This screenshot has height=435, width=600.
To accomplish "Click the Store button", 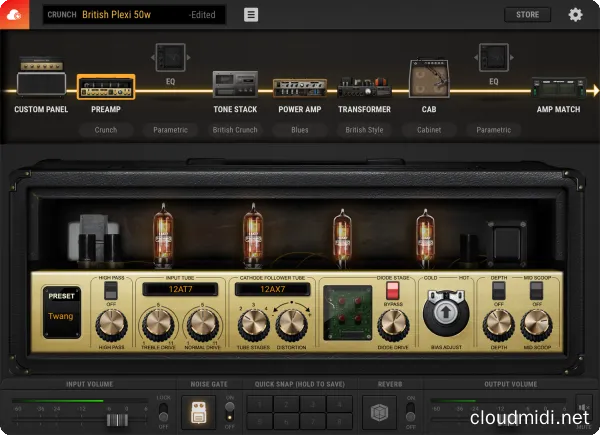I will click(527, 15).
